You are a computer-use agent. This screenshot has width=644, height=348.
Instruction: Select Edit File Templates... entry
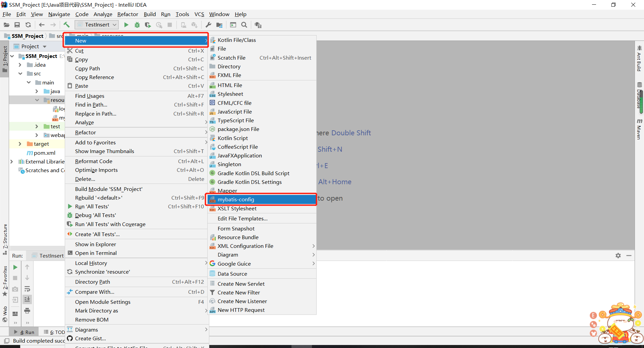262,218
